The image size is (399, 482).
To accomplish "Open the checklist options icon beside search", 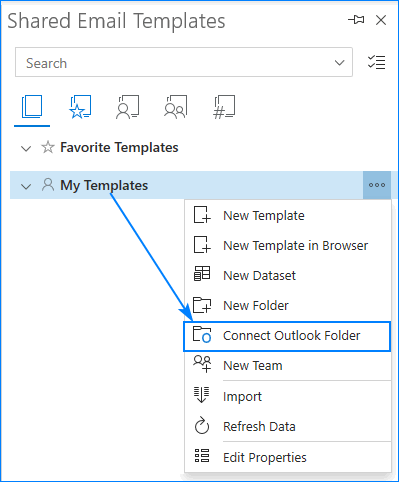I will pos(377,62).
